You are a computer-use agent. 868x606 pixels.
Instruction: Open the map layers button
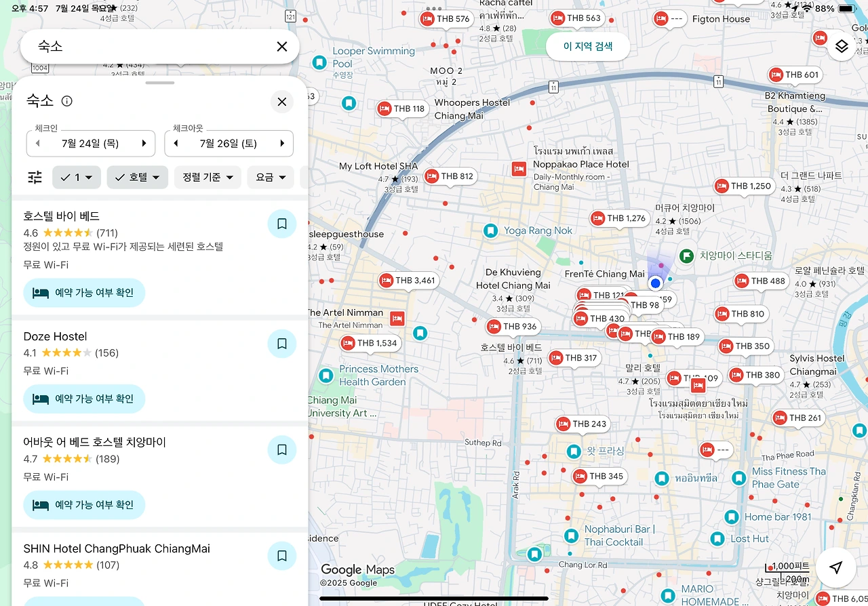tap(842, 46)
